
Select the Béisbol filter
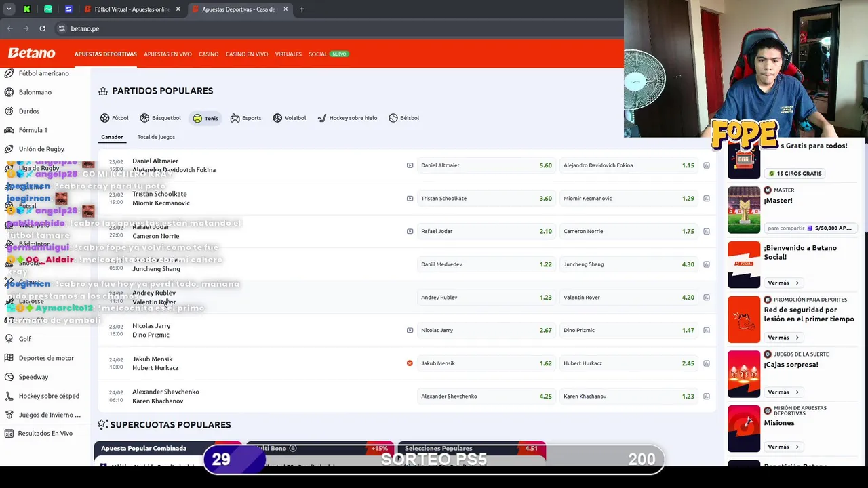pos(403,118)
